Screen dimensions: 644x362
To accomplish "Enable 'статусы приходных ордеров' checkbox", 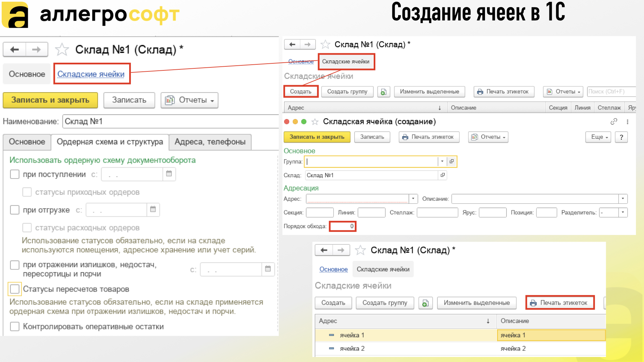I will pyautogui.click(x=27, y=192).
